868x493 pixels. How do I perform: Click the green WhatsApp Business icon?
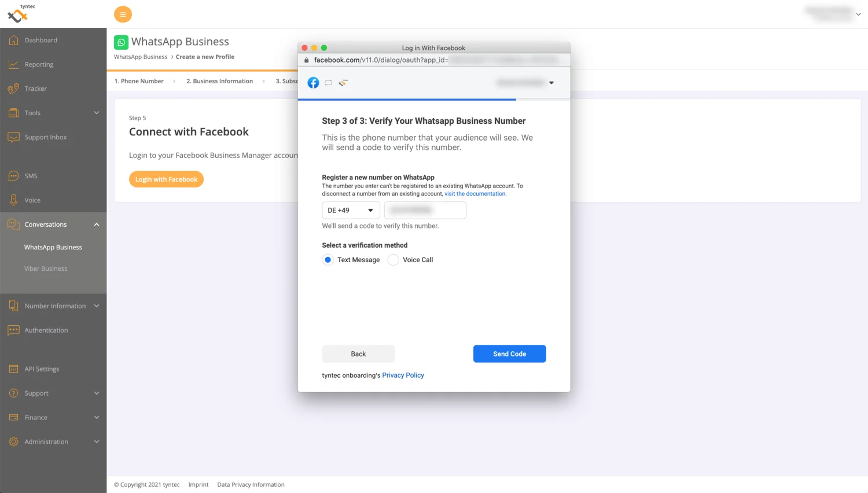(121, 42)
